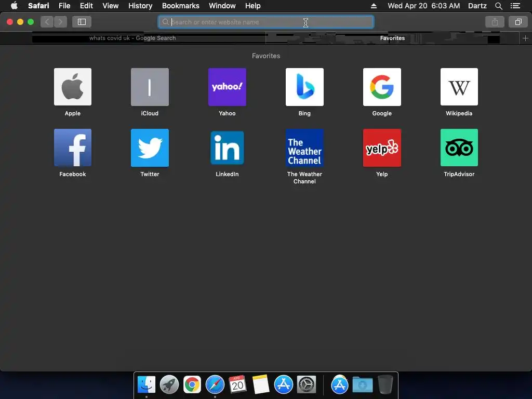
Task: Go forward to next page
Action: point(60,22)
